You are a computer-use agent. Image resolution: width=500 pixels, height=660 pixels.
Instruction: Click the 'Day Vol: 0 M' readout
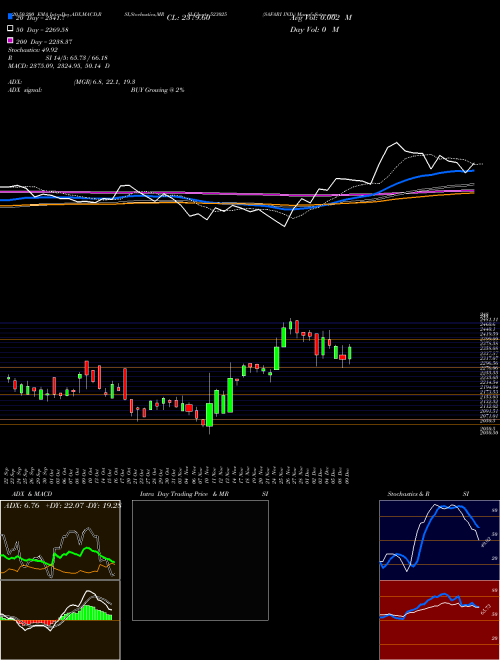pyautogui.click(x=314, y=30)
